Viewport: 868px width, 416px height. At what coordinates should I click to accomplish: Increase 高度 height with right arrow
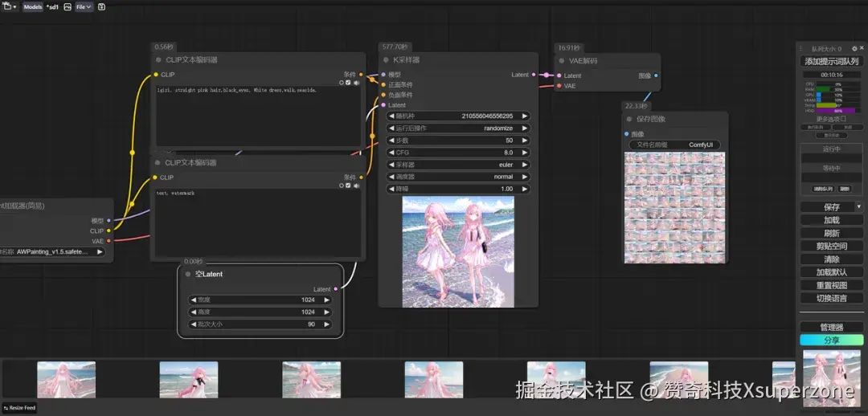326,312
